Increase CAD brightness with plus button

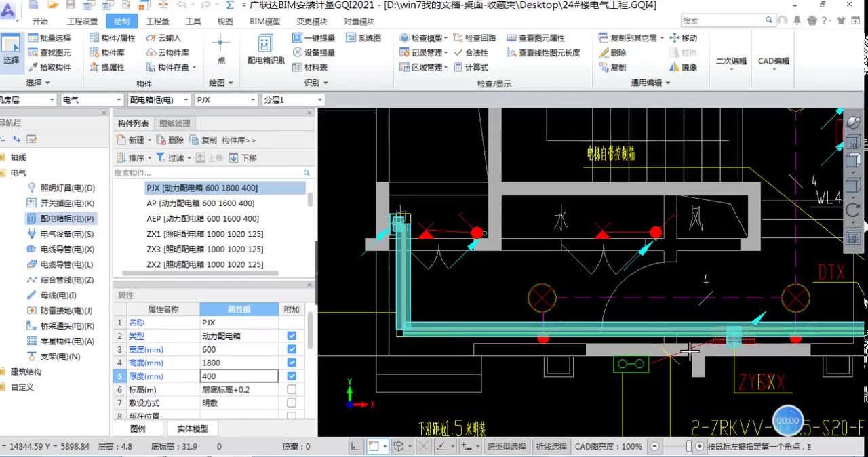point(699,446)
